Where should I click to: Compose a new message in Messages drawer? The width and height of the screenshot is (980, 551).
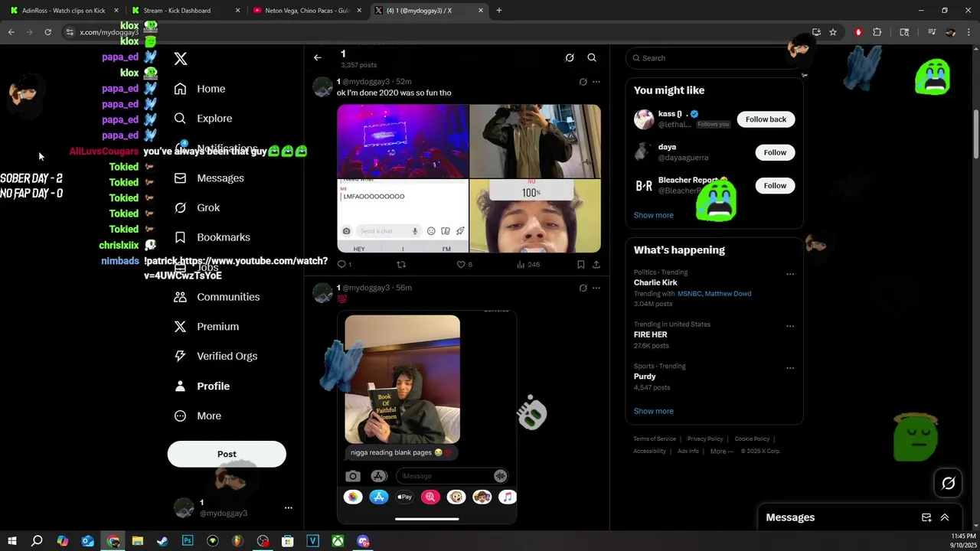tap(926, 518)
